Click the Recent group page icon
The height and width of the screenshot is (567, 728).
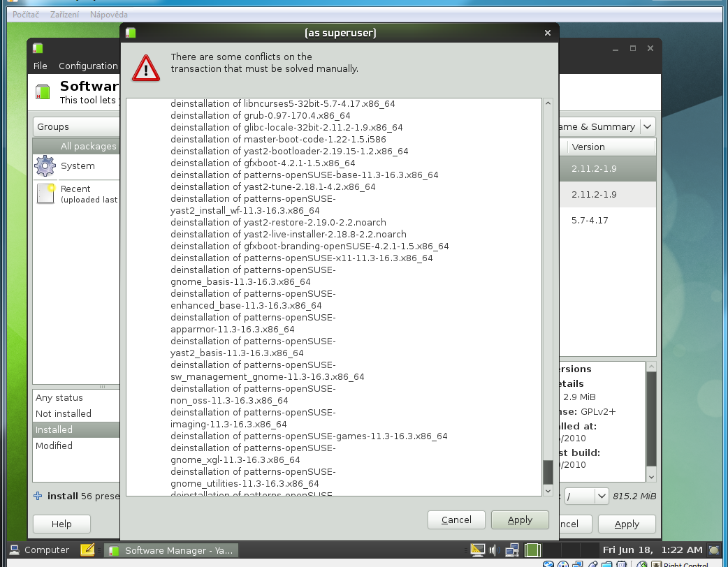[x=45, y=193]
